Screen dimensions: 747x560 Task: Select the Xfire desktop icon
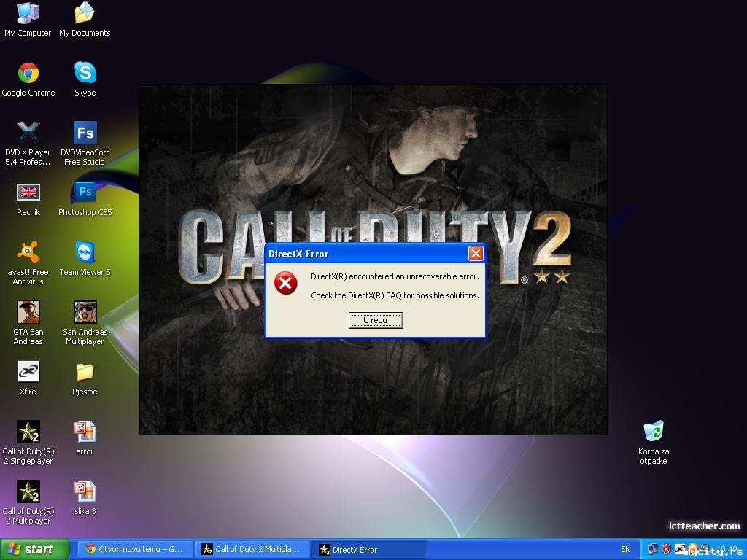[28, 378]
